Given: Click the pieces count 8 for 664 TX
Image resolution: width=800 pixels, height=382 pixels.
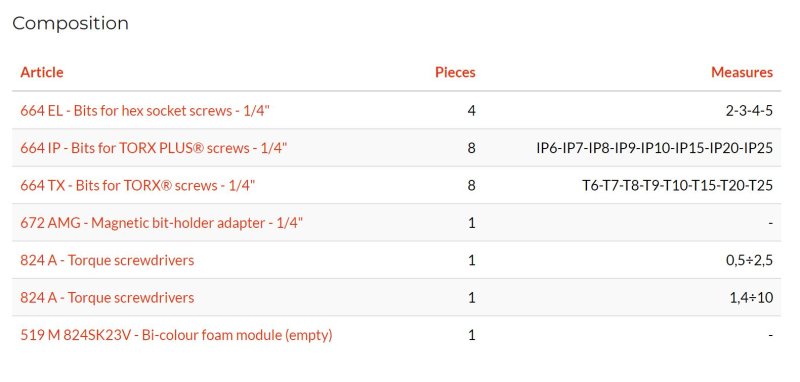Looking at the screenshot, I should pos(471,185).
